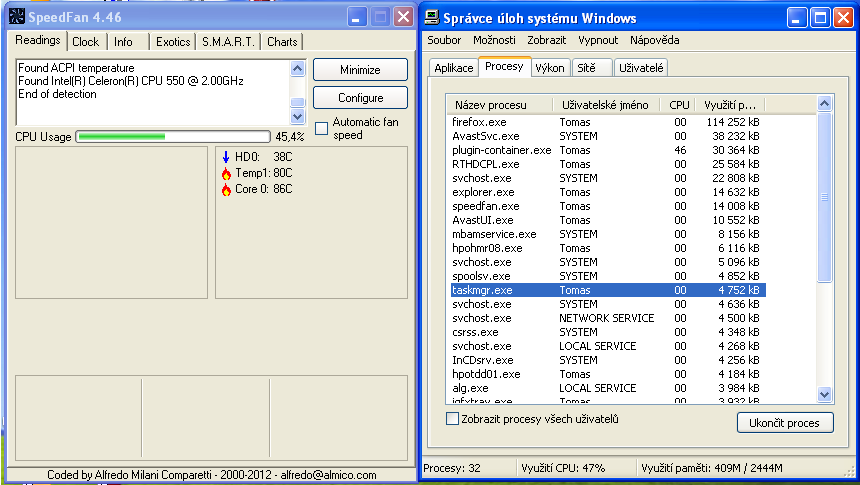Viewport: 860px width, 485px height.
Task: Sort processes by Využití paměti column
Action: click(x=731, y=105)
